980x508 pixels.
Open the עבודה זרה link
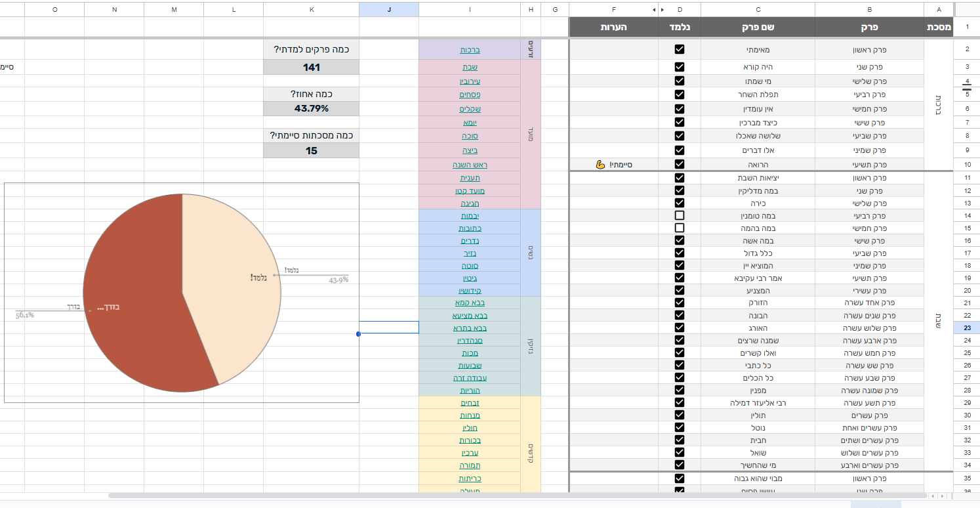pos(468,377)
